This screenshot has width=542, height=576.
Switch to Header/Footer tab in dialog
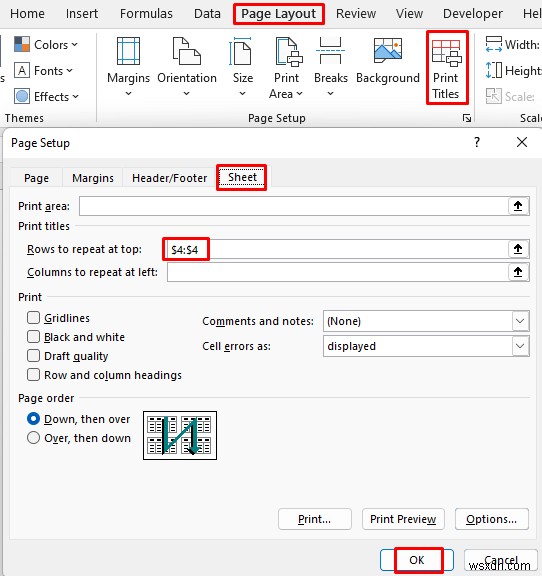[x=169, y=178]
